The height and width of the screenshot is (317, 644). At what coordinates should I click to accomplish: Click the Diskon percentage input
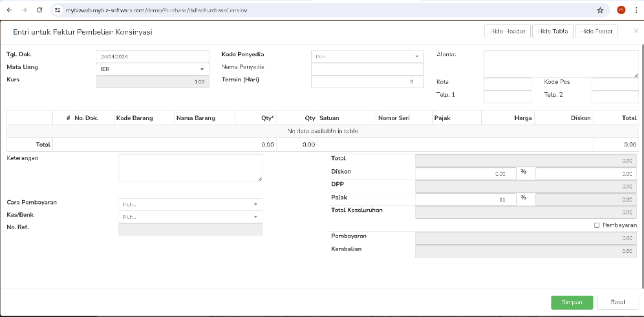(466, 174)
